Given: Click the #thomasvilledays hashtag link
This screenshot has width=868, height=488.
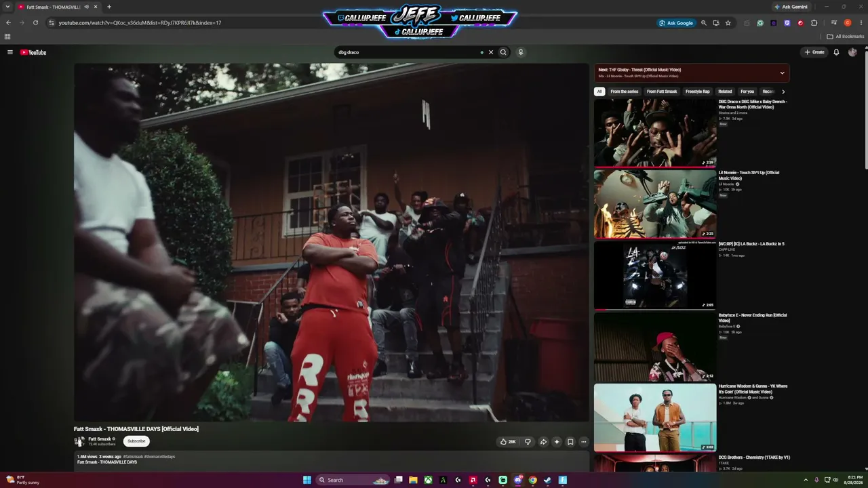Looking at the screenshot, I should tap(159, 457).
